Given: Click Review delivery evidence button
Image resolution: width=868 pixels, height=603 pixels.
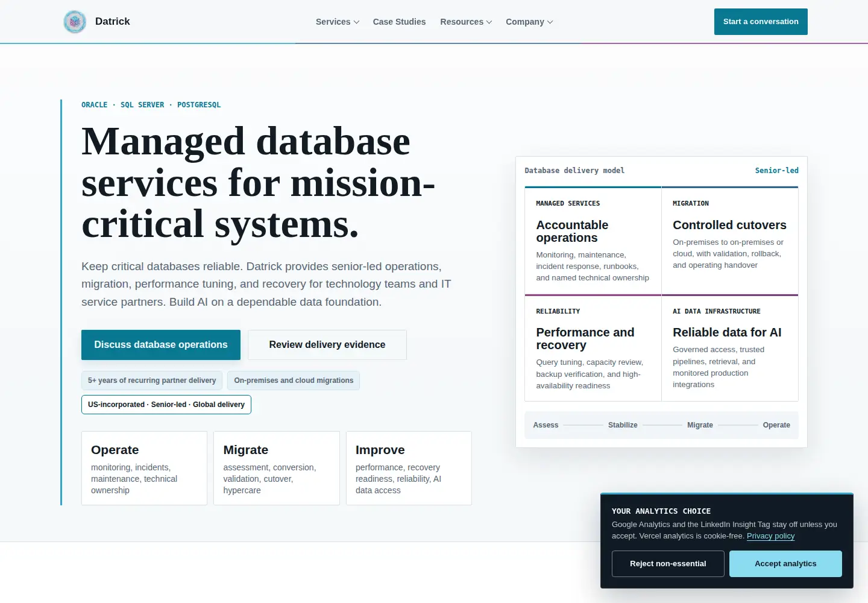Looking at the screenshot, I should point(327,345).
